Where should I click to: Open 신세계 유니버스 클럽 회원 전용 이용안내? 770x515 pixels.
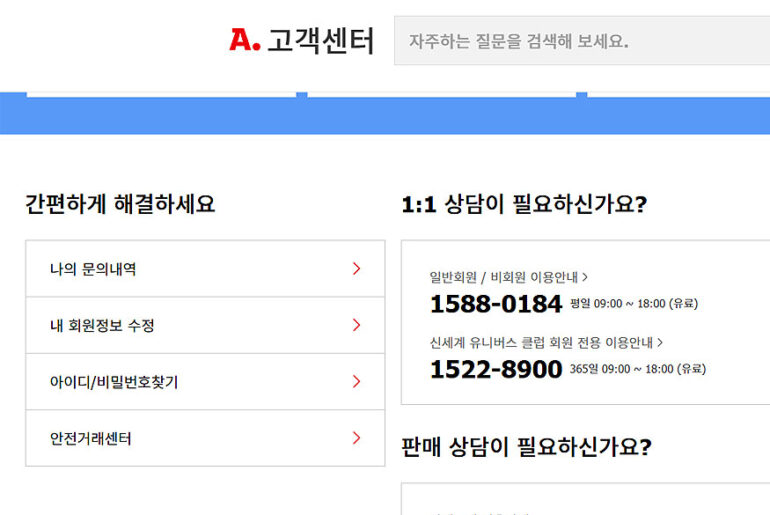pos(541,342)
